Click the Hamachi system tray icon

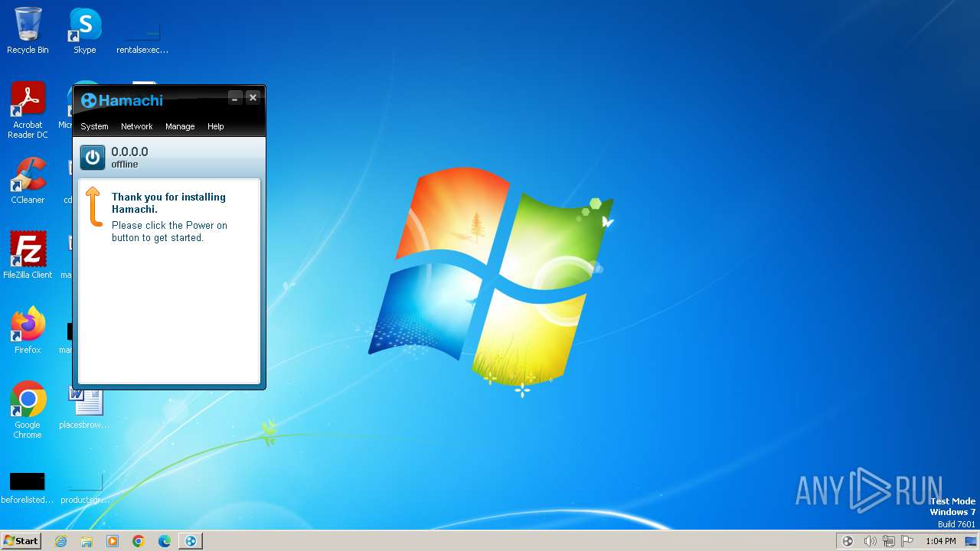click(x=848, y=541)
